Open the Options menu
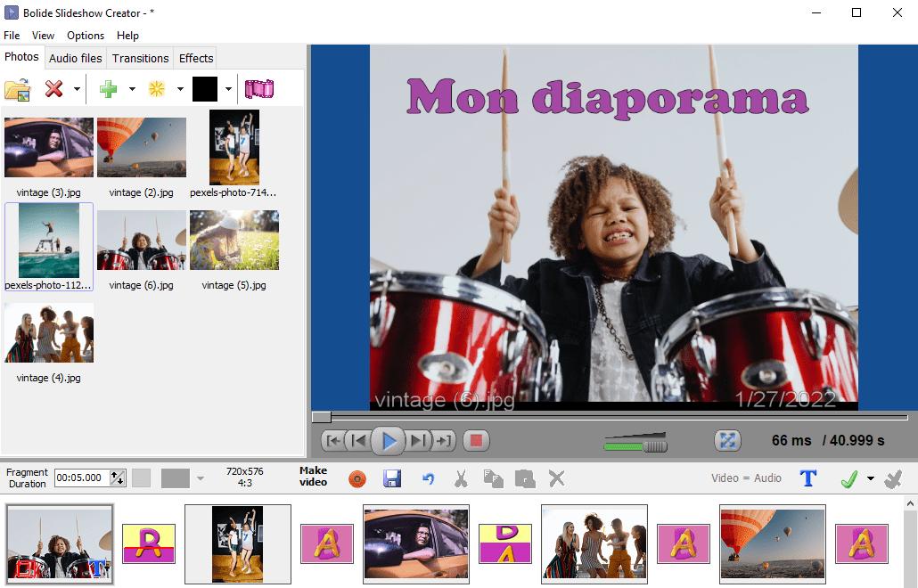The image size is (918, 588). pos(85,36)
